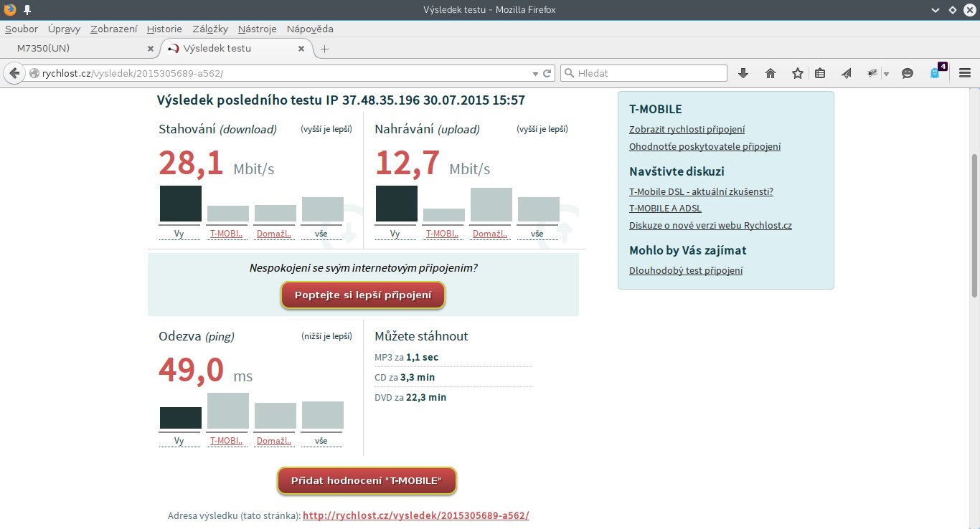
Task: Click the back navigation arrow
Action: tap(13, 73)
